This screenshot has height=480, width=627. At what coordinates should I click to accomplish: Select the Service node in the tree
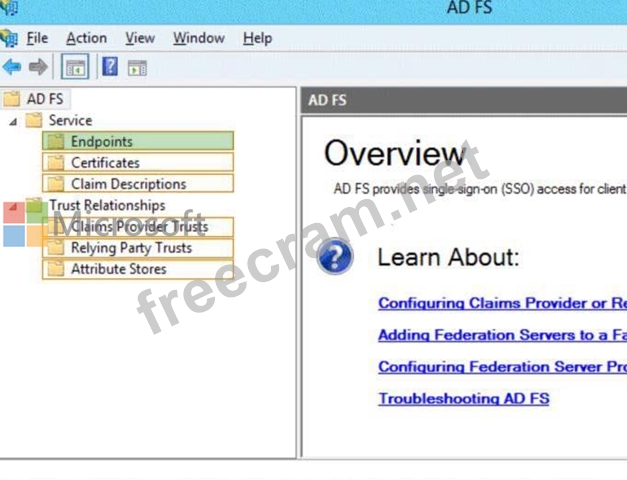tap(70, 120)
